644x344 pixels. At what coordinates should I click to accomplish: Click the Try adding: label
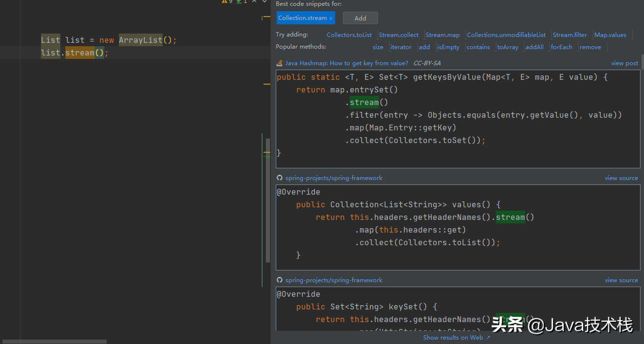point(292,35)
